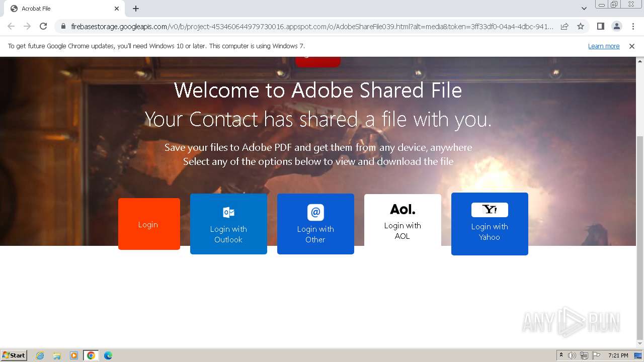
Task: Click the orange Login button
Action: tap(149, 224)
